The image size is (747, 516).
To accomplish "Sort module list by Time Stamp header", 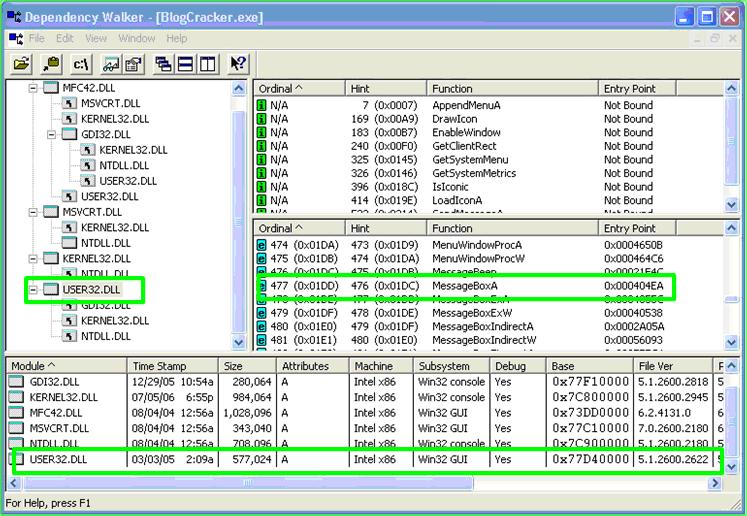I will pyautogui.click(x=158, y=366).
